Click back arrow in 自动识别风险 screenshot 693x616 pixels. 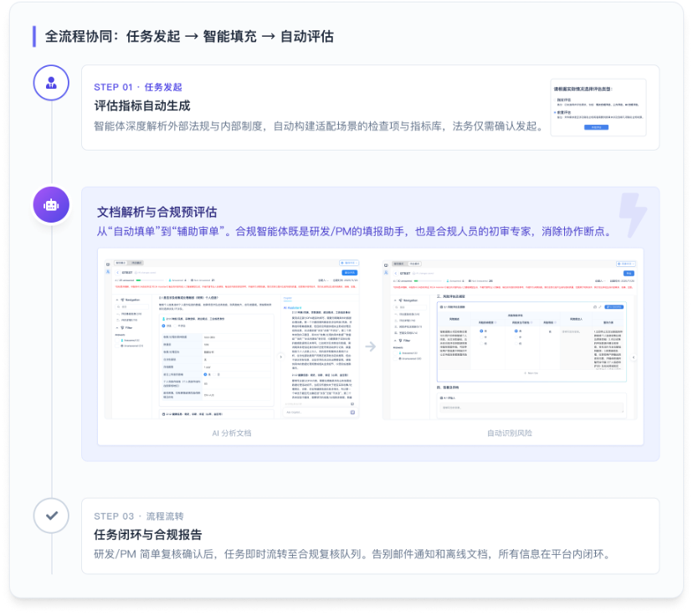pos(396,273)
